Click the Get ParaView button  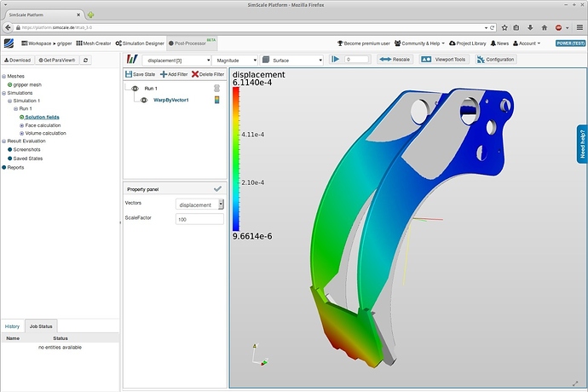[57, 60]
